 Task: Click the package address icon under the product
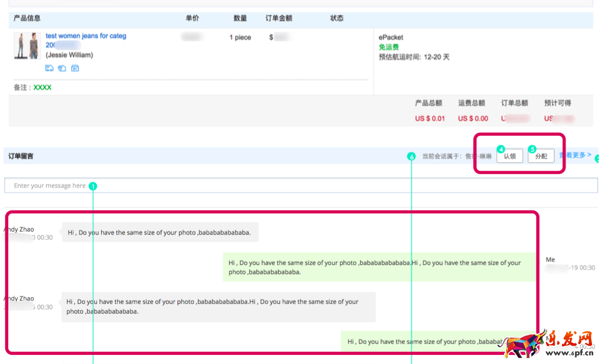[75, 68]
